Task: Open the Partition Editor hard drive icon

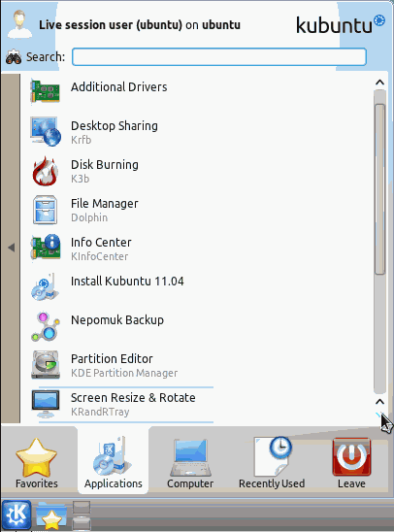Action: 46,365
